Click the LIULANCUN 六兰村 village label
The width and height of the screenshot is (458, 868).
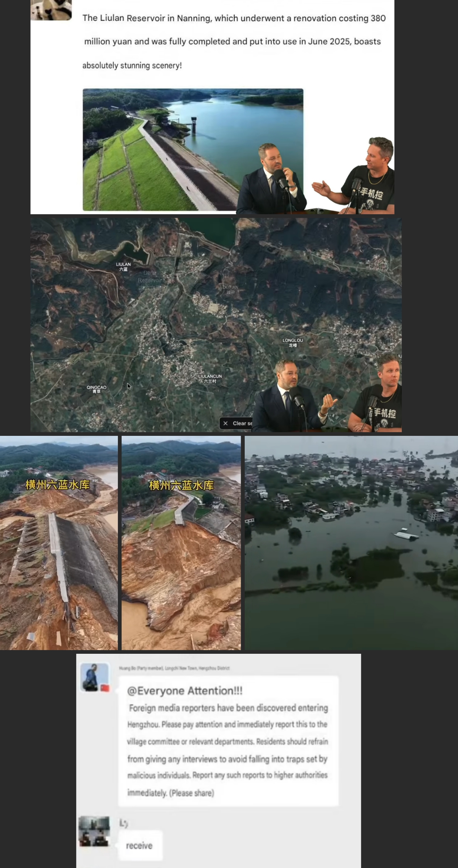(210, 379)
